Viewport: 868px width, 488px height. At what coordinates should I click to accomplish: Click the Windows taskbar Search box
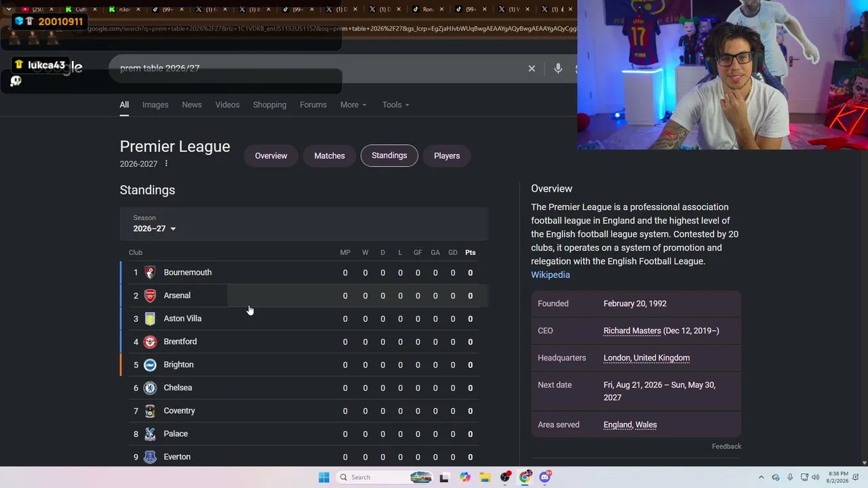click(x=384, y=477)
